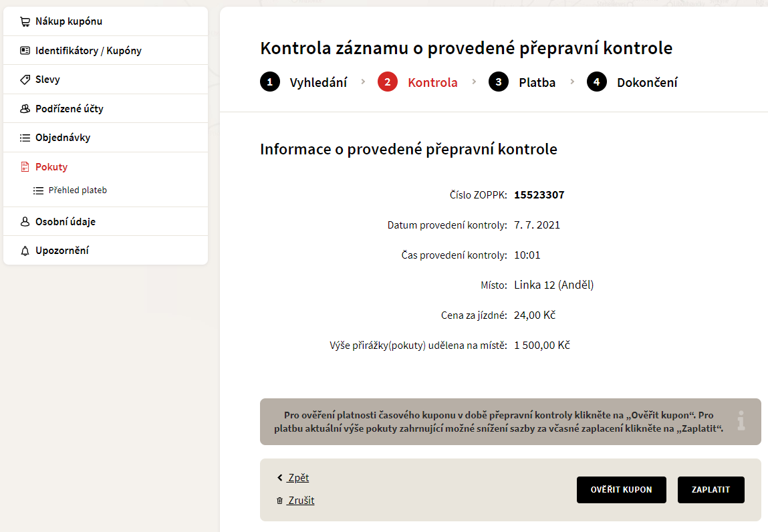
Task: Click the list icon beside Objednávky
Action: pos(25,138)
